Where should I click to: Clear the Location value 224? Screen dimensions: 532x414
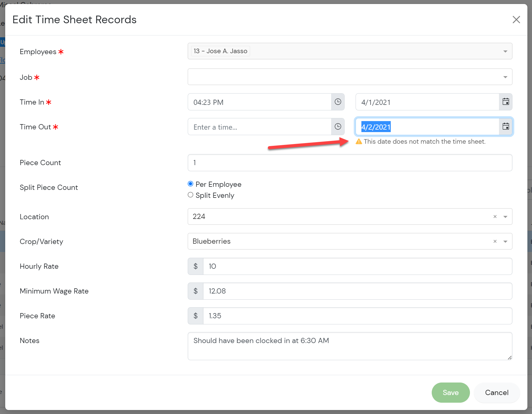(x=495, y=217)
